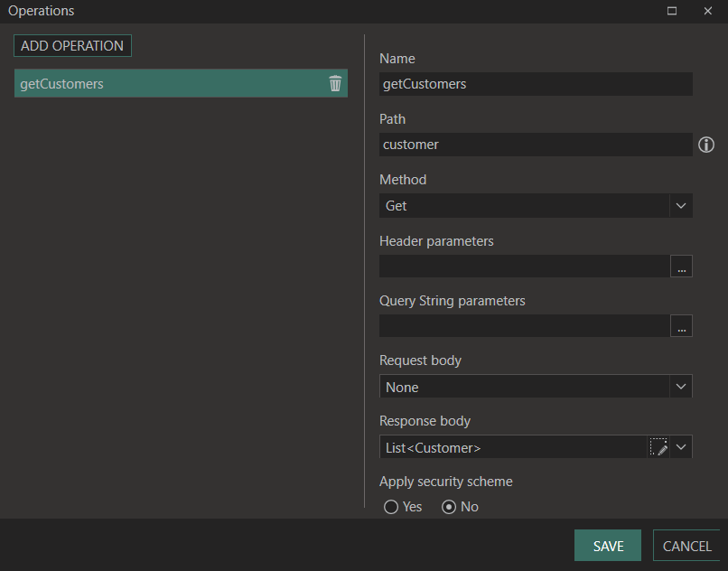
Task: Expand the Response body dropdown arrow
Action: click(681, 447)
